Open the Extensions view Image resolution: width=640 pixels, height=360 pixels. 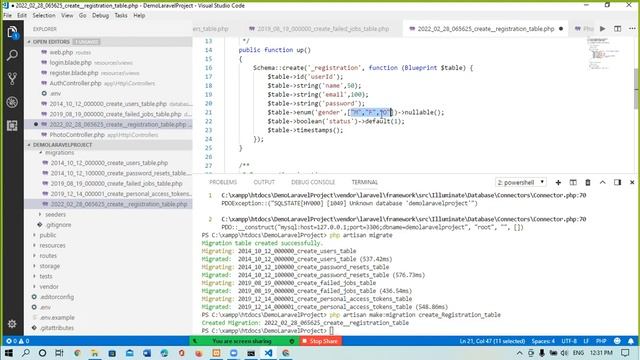12,125
